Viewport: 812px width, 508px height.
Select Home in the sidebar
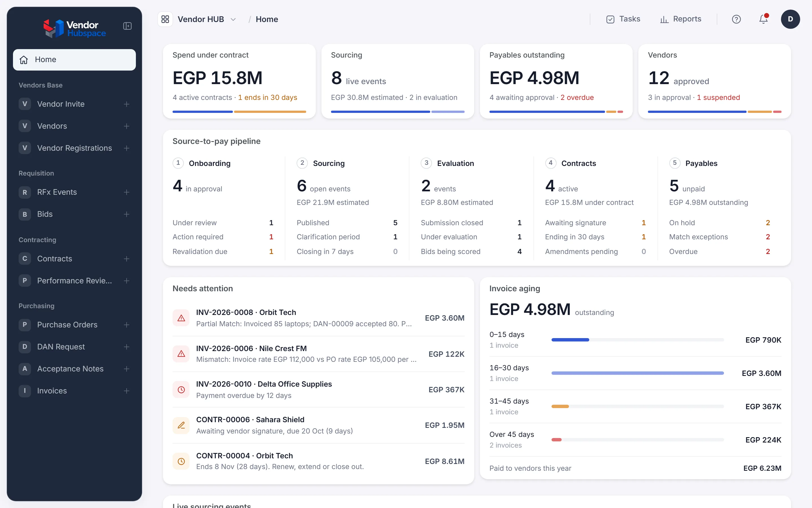(74, 60)
